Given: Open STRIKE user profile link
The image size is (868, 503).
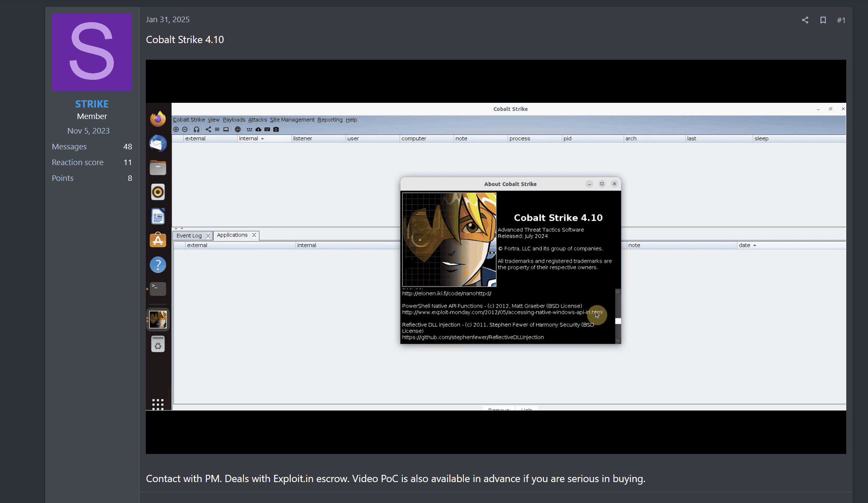Looking at the screenshot, I should [92, 104].
